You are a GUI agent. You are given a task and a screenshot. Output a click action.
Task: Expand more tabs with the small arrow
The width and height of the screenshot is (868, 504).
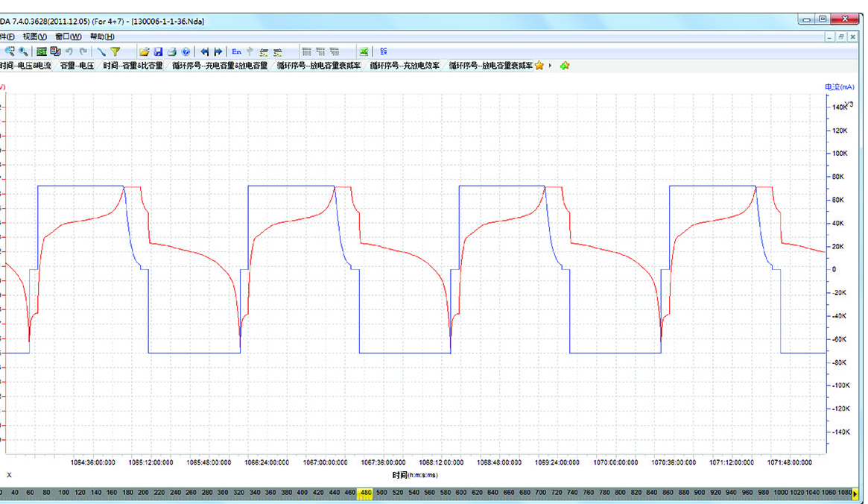pos(551,66)
